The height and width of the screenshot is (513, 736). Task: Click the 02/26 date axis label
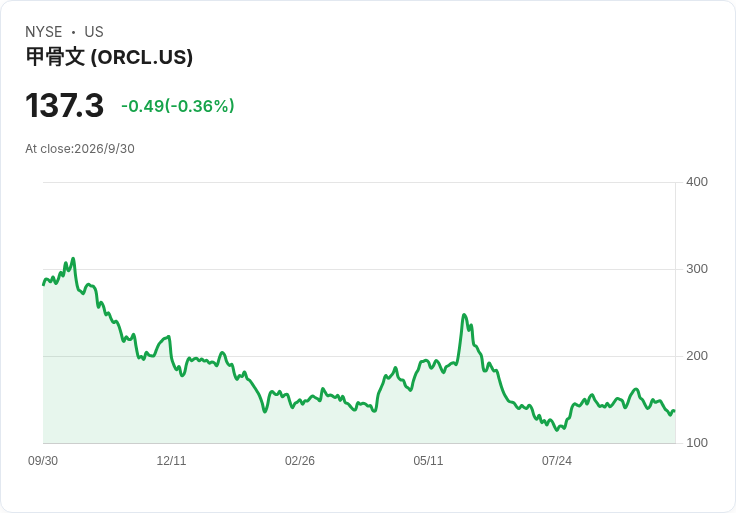[x=299, y=461]
